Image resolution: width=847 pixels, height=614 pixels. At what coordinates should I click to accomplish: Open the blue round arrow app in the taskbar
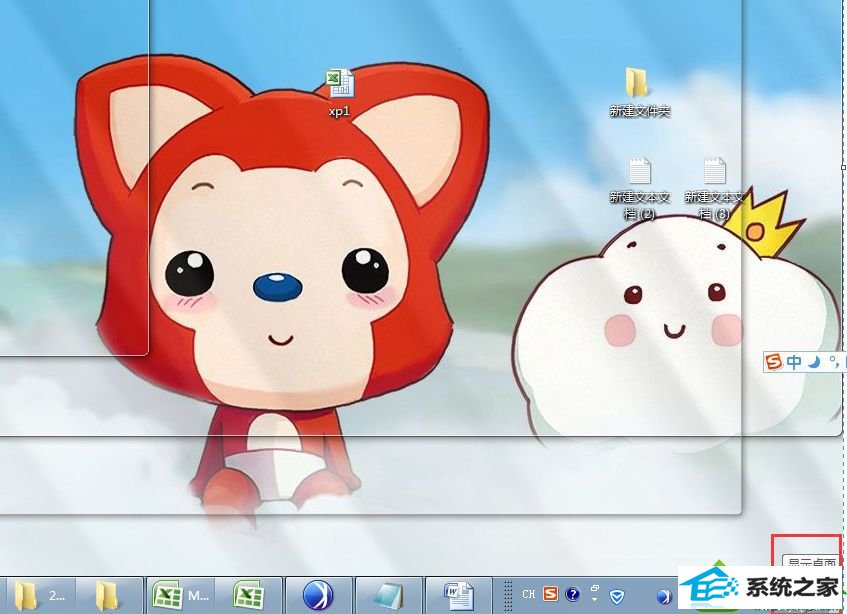pos(319,596)
